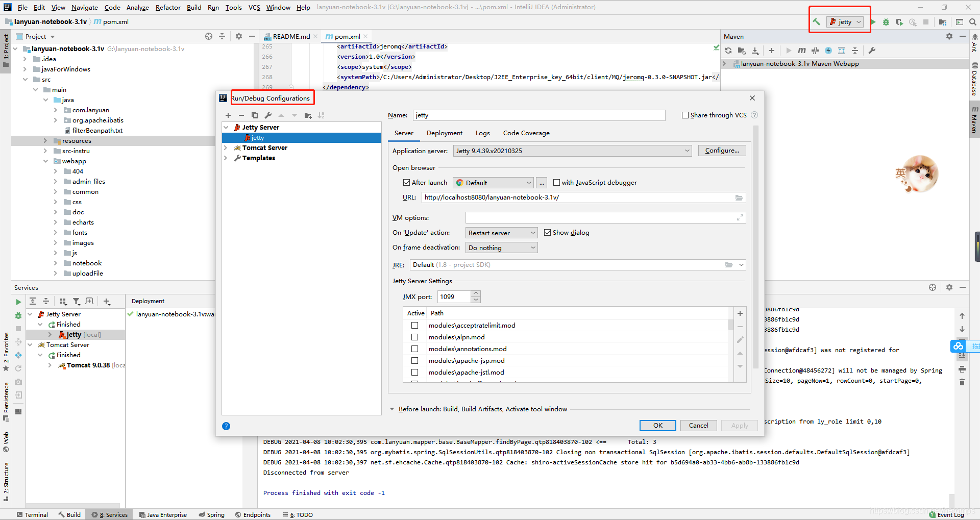The width and height of the screenshot is (980, 520).
Task: Toggle Show dialog checkbox
Action: click(547, 233)
